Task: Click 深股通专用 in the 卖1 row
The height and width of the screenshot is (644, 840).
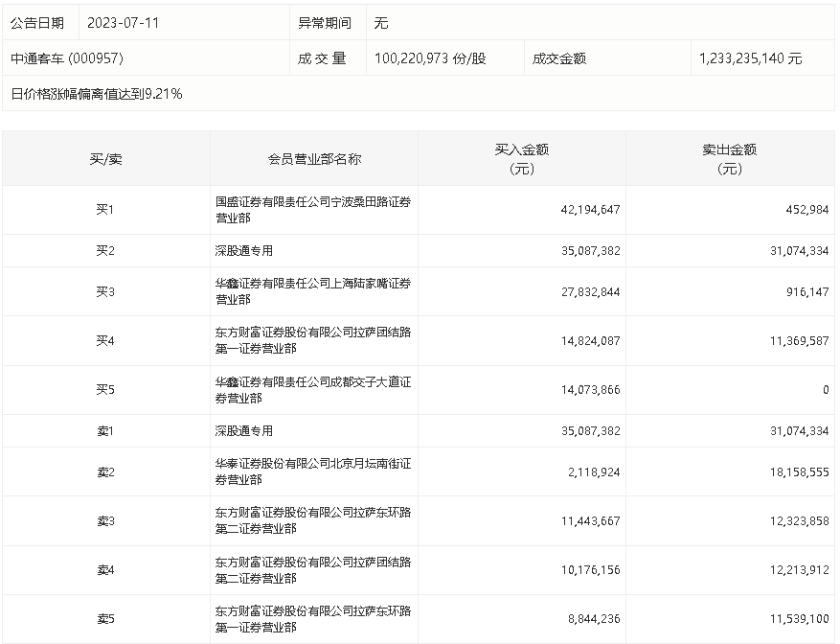Action: point(243,431)
